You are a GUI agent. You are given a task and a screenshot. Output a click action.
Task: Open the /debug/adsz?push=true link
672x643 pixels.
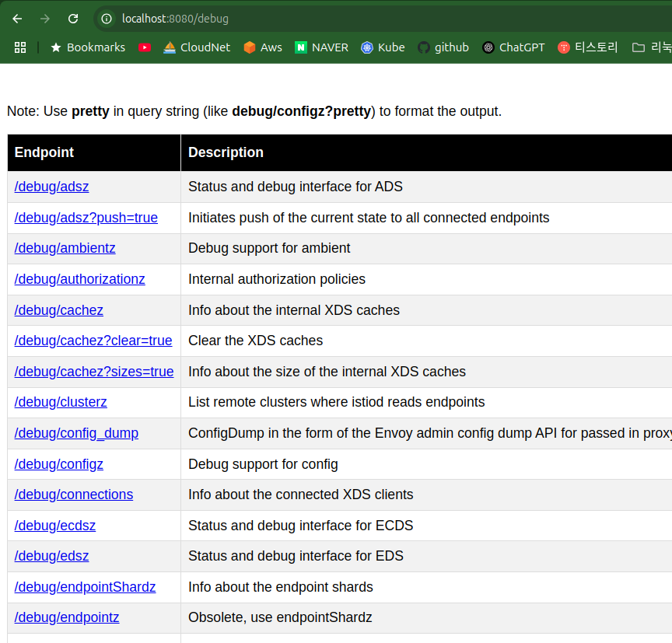coord(86,218)
